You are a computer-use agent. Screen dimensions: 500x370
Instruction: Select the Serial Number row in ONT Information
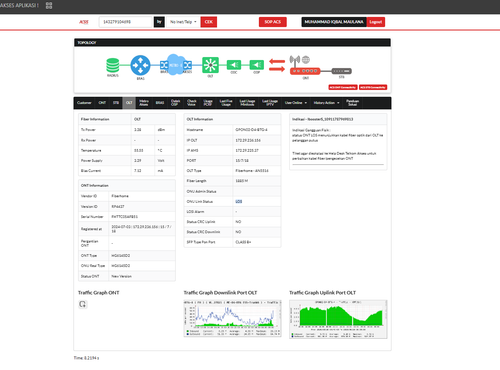(127, 217)
